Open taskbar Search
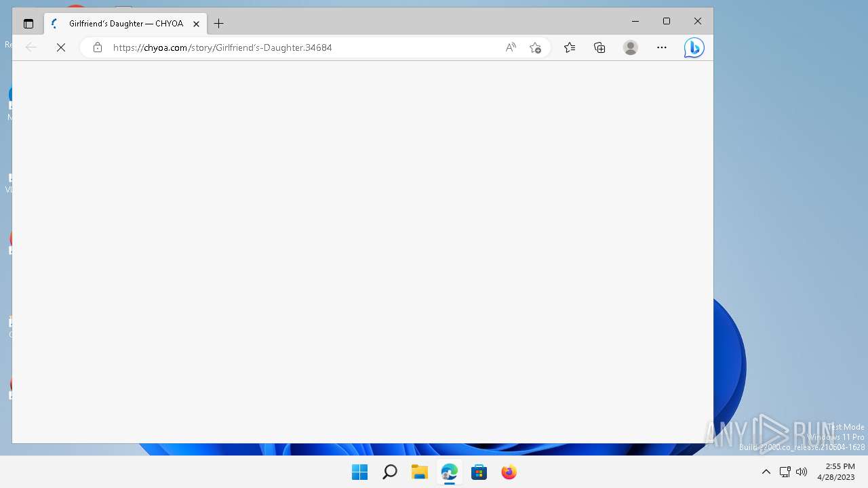 (389, 472)
